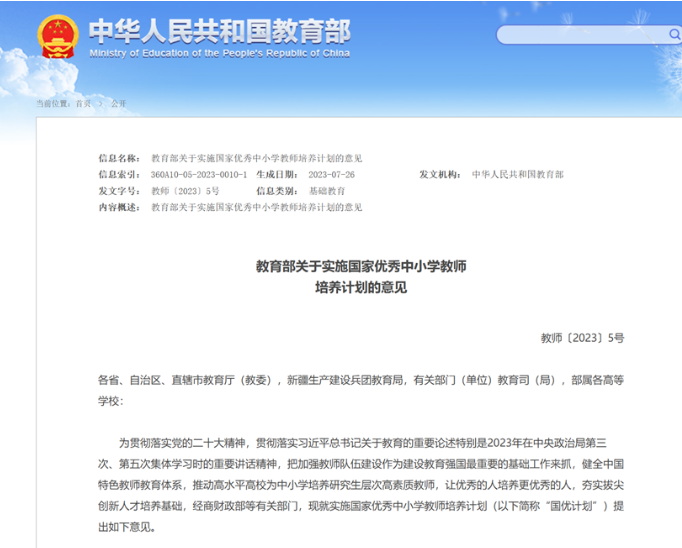Click the 发文机构 value 中华人民共和国教育部
682x548 pixels.
(517, 175)
